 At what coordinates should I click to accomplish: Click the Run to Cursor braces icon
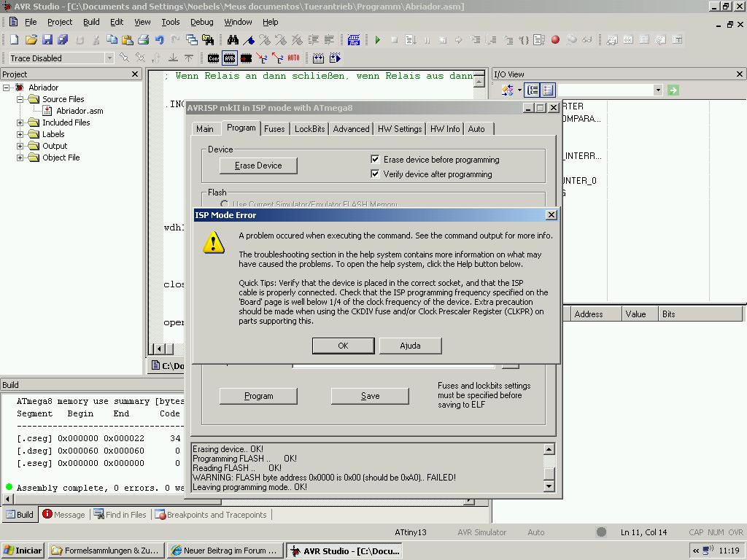pos(524,39)
